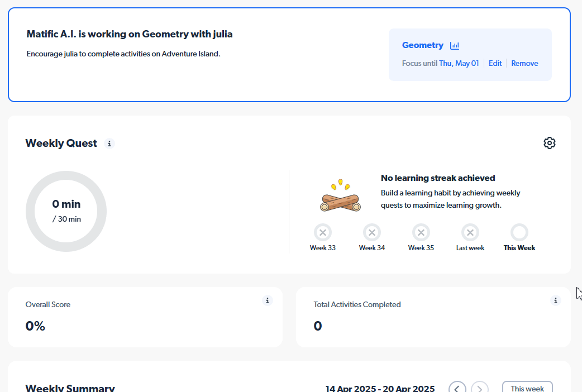Click the No learning streak achieved heading
Image resolution: width=582 pixels, height=392 pixels.
coord(438,178)
